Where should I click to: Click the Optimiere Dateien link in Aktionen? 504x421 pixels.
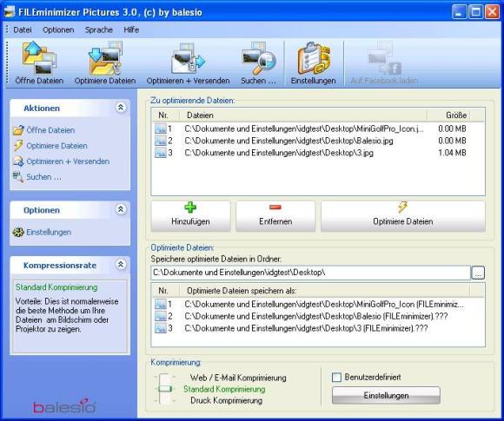pyautogui.click(x=56, y=146)
